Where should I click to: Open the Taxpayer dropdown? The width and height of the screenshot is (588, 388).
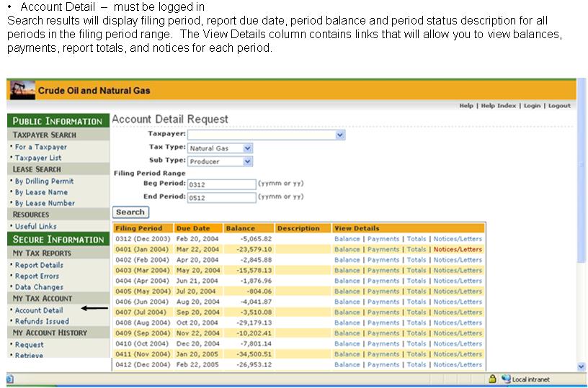pos(340,135)
